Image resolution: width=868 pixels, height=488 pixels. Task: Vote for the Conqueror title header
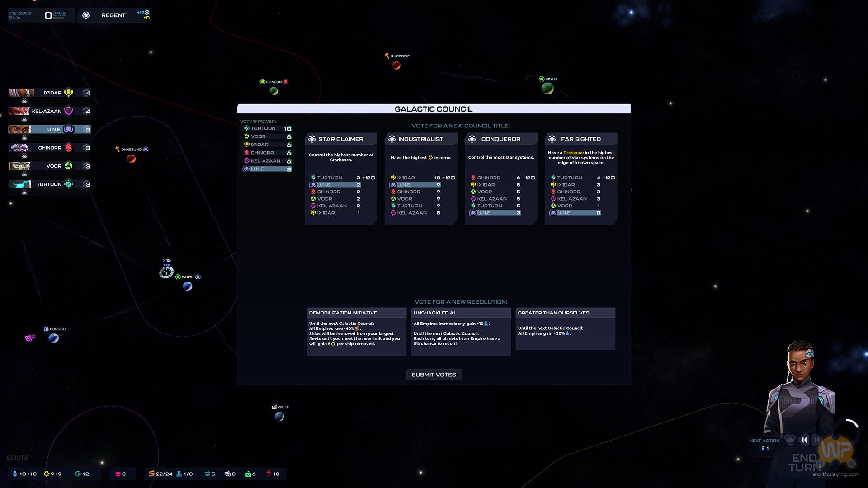500,139
